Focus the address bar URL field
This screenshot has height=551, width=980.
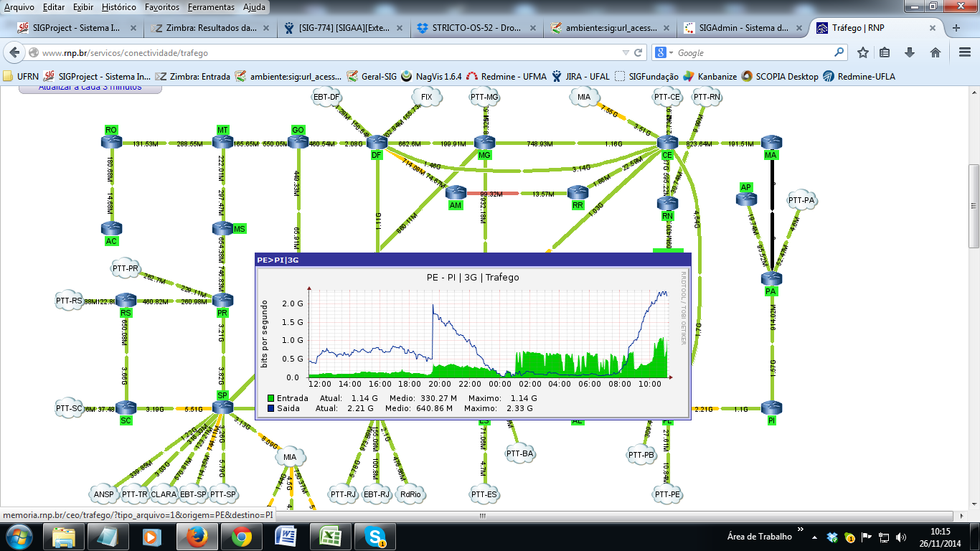330,53
